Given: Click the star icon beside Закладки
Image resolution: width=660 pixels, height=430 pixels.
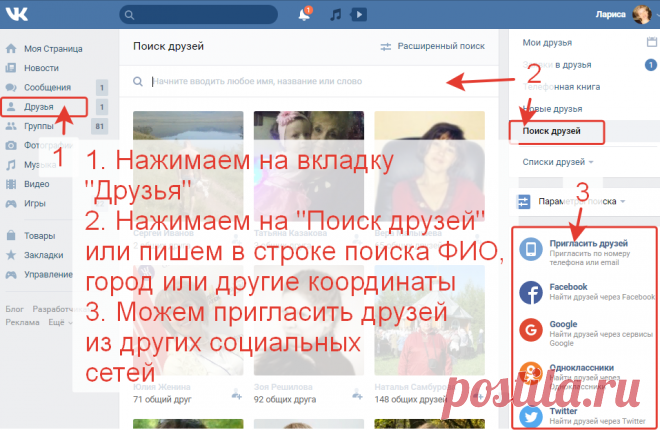Looking at the screenshot, I should (11, 255).
